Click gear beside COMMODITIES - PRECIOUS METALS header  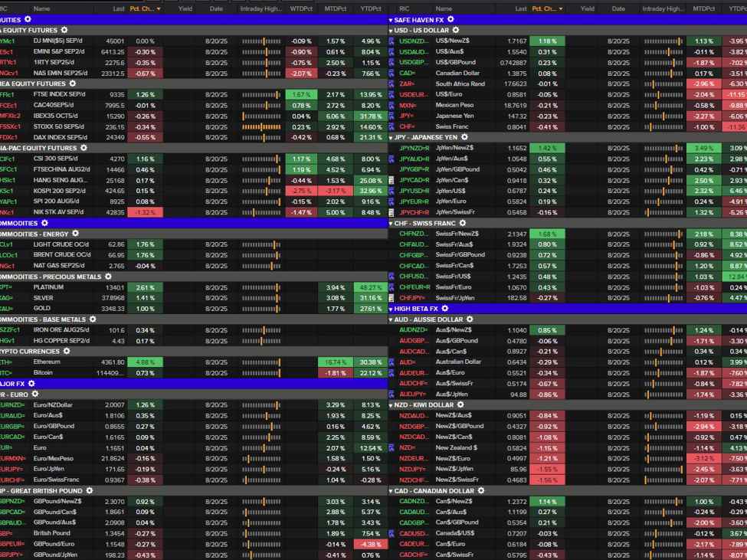[109, 277]
